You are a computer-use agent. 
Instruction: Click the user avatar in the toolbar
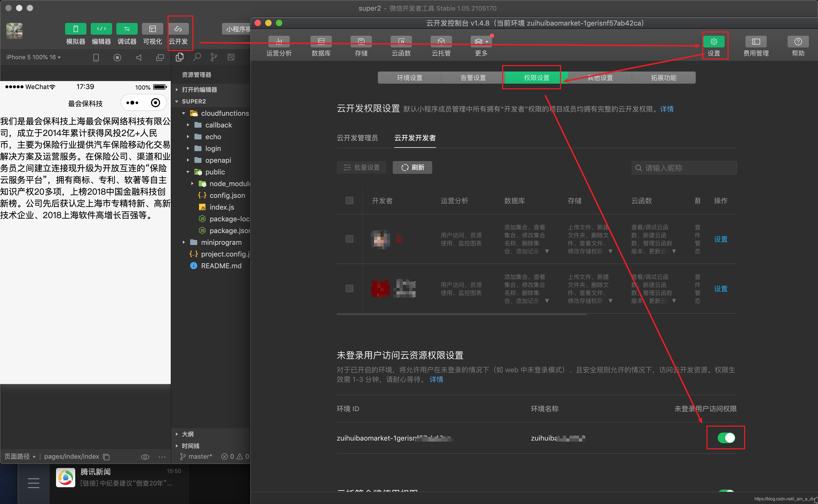pos(14,31)
